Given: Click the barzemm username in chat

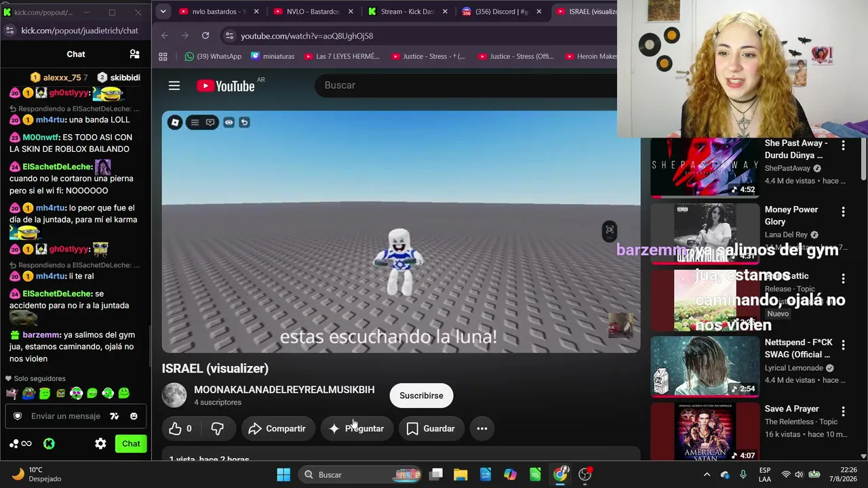Looking at the screenshot, I should 41,335.
